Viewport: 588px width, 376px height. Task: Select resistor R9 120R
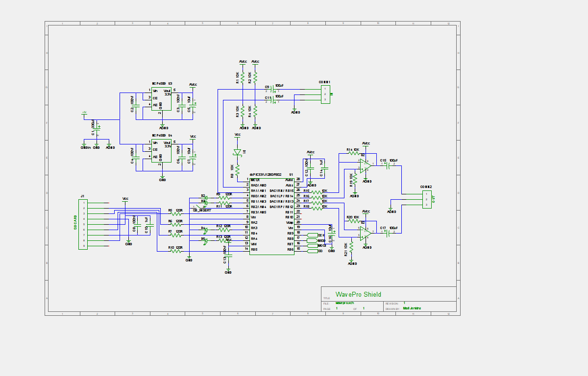[x=224, y=197]
